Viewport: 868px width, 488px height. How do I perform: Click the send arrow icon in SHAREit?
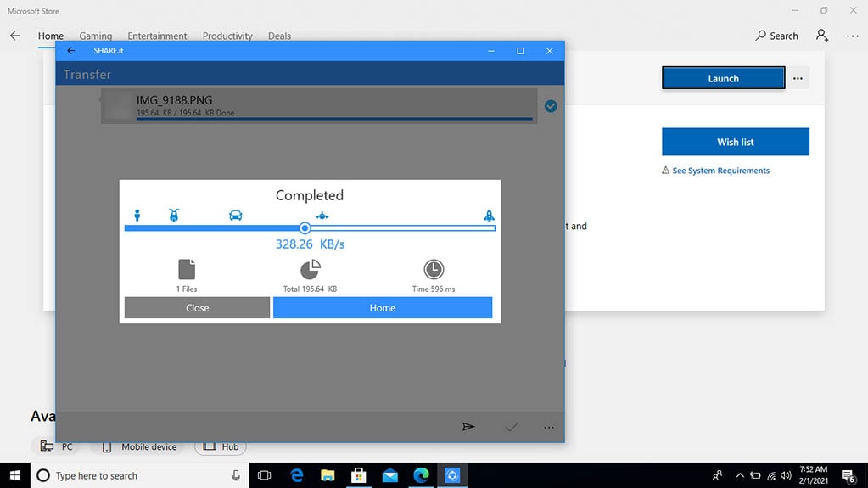[x=468, y=427]
